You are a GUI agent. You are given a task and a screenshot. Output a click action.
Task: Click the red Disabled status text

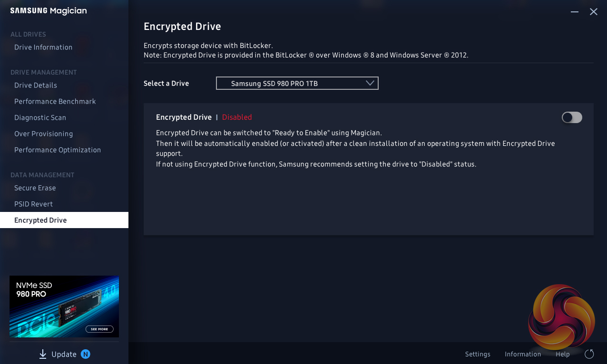point(237,117)
